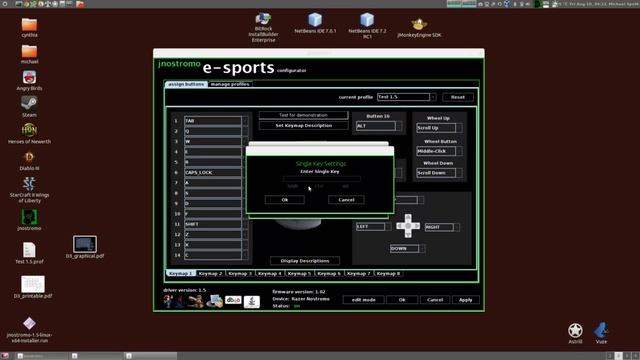Open the cynthia folder on the desktop
Viewport: 640px width, 360px height.
pos(29,27)
